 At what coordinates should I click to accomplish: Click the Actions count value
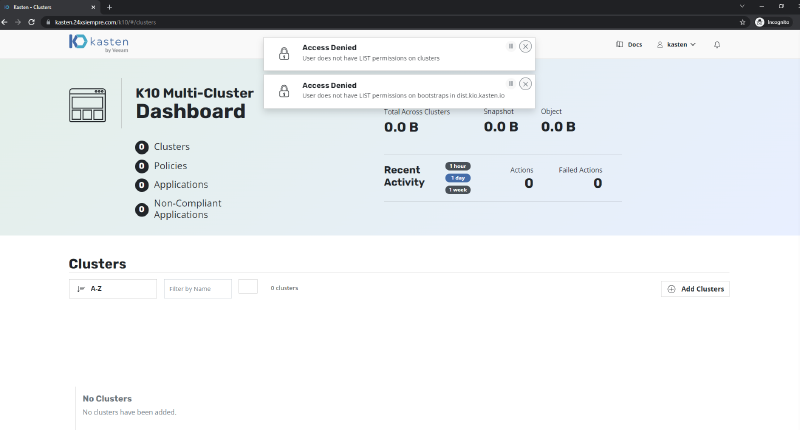pos(529,183)
